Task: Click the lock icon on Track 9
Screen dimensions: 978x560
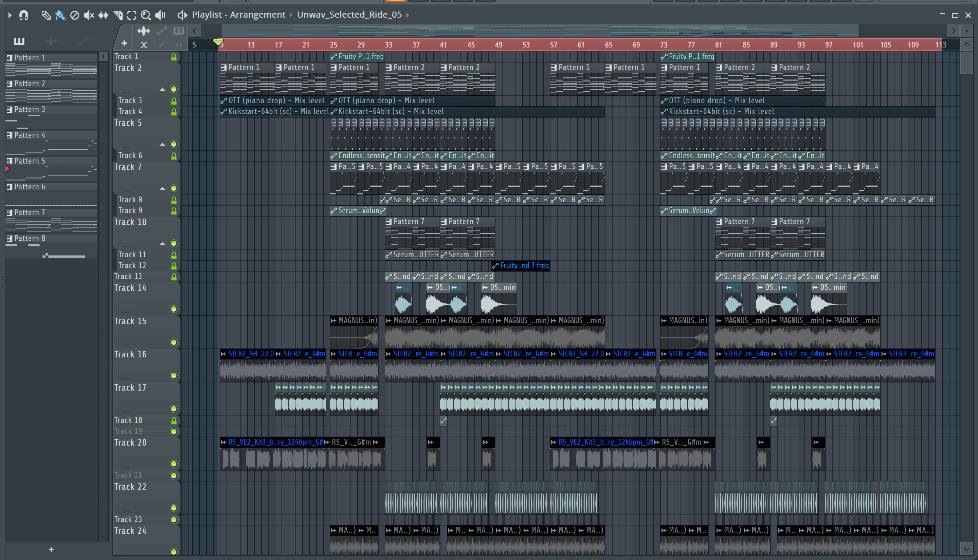Action: (x=174, y=211)
